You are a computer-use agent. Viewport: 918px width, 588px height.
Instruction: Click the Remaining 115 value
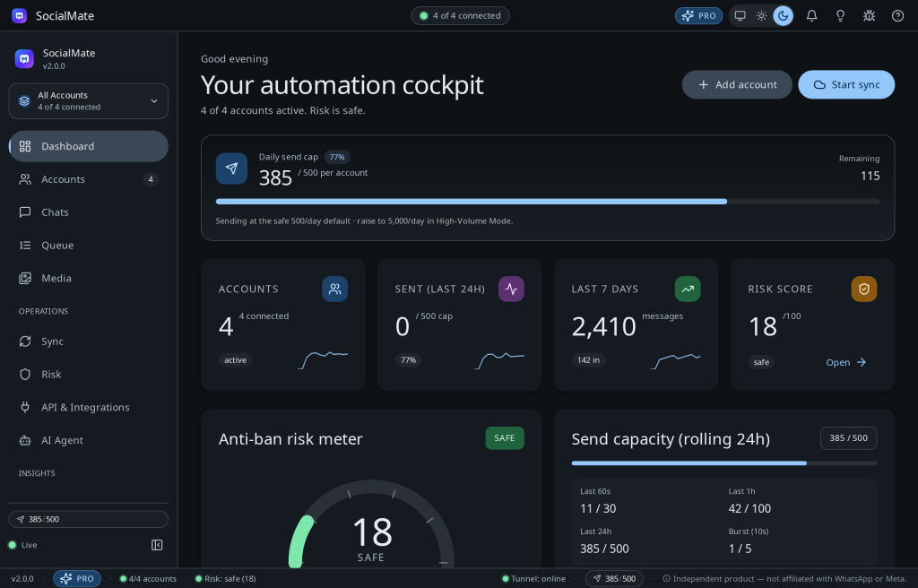tap(870, 176)
